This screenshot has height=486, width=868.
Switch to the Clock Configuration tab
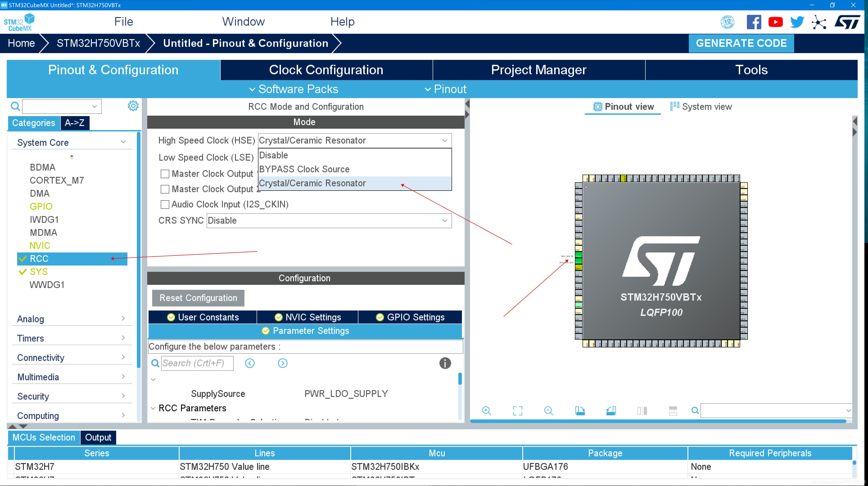pyautogui.click(x=326, y=70)
